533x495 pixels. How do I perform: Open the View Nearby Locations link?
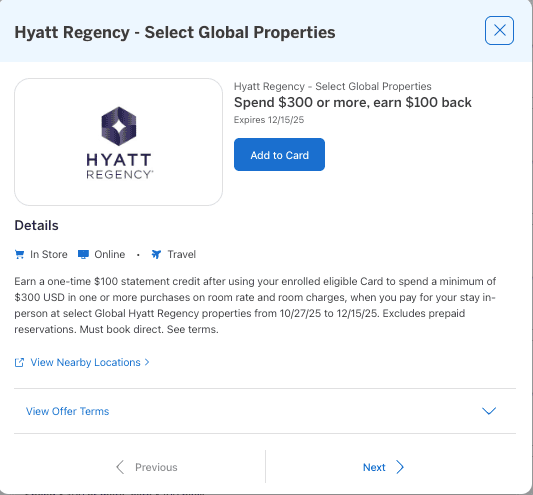tap(85, 362)
